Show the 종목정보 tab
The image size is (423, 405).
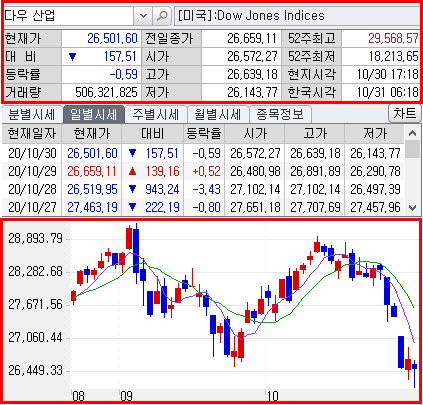tap(280, 115)
